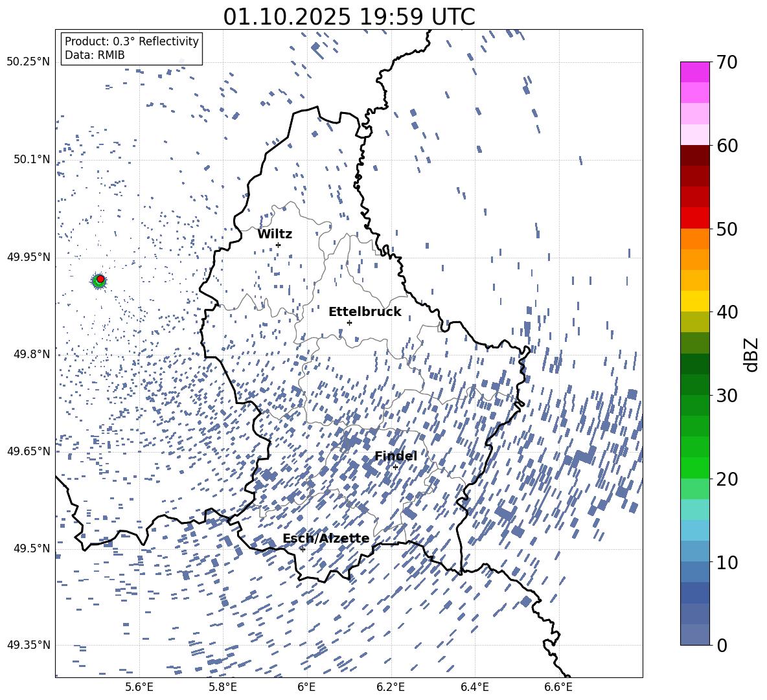Click the 6.4°E longitude label
Image resolution: width=767 pixels, height=700 pixels.
tap(474, 687)
